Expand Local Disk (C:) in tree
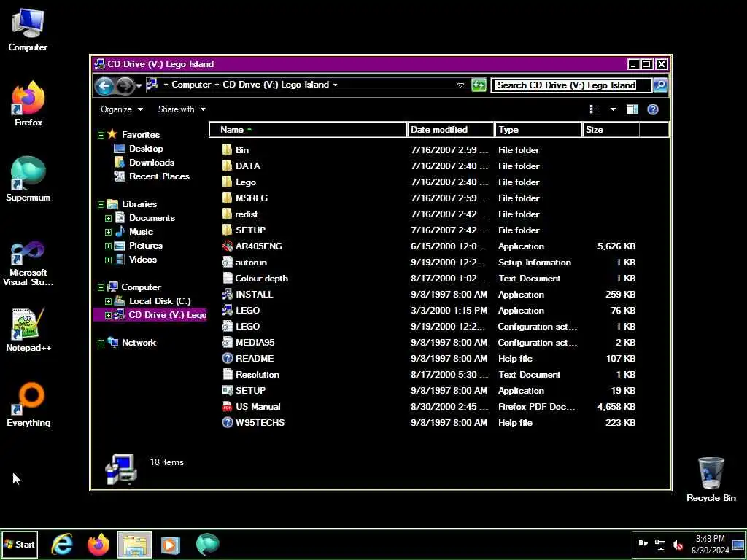Image resolution: width=747 pixels, height=560 pixels. click(x=108, y=301)
